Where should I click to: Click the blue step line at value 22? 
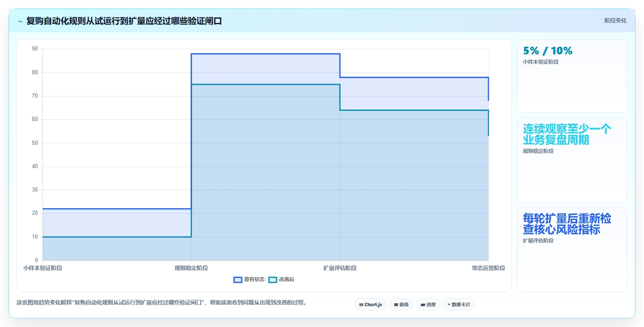(x=117, y=209)
